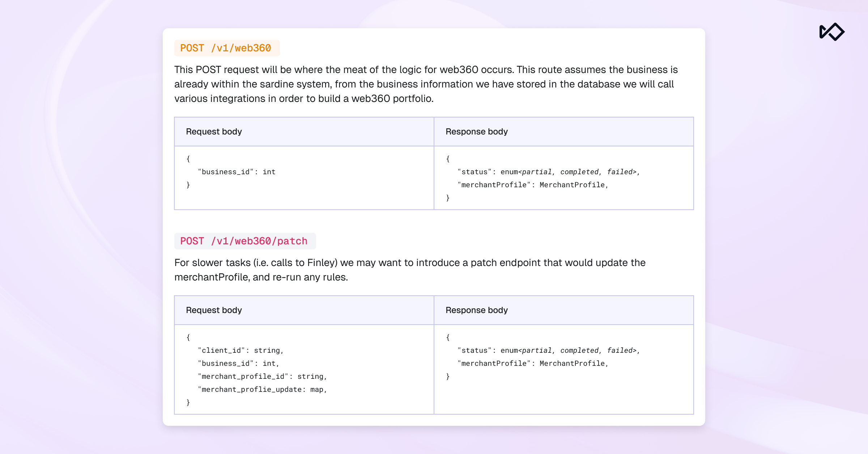
Task: Click the closing brace of patch request body
Action: coord(188,402)
